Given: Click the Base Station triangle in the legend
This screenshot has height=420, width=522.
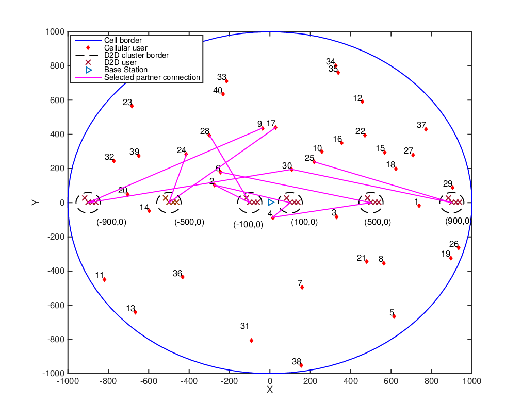Looking at the screenshot, I should point(89,70).
